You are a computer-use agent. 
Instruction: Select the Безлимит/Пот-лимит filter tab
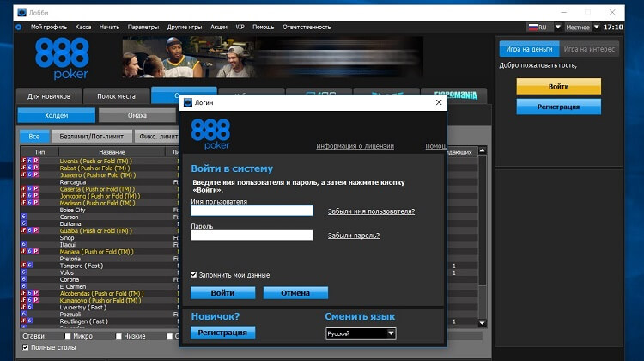[92, 137]
